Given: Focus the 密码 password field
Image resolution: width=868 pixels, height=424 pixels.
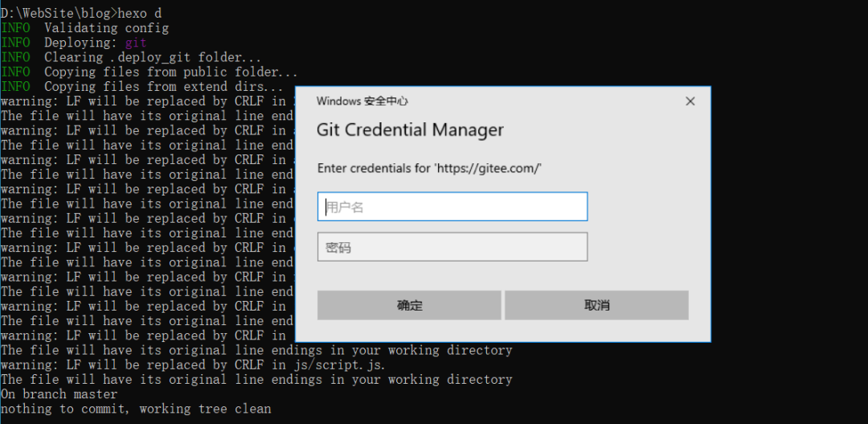Looking at the screenshot, I should click(x=452, y=247).
